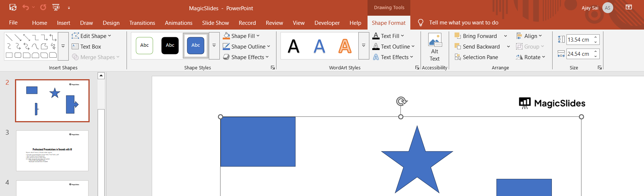Decrease the shape width with the down stepper
The width and height of the screenshot is (644, 196).
point(596,56)
